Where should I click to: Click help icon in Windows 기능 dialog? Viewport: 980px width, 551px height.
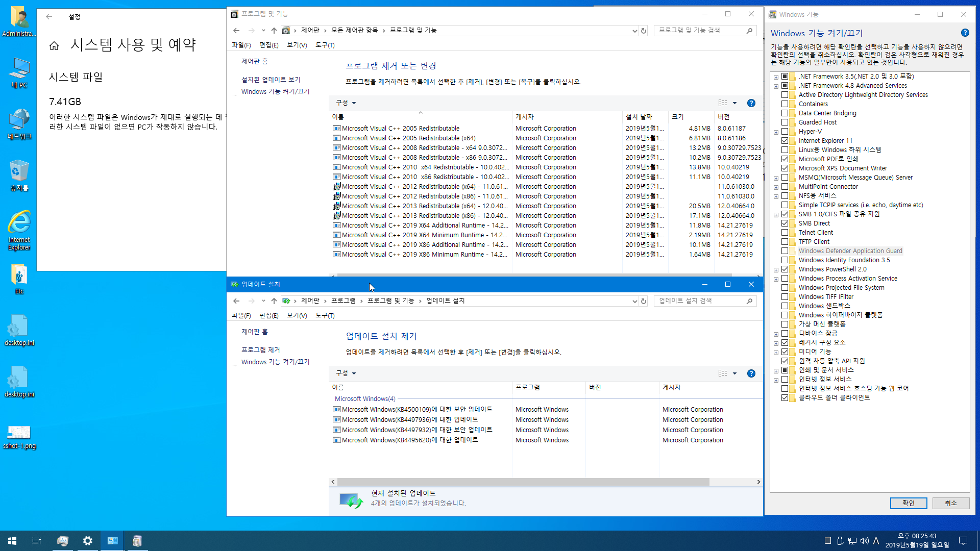coord(965,33)
